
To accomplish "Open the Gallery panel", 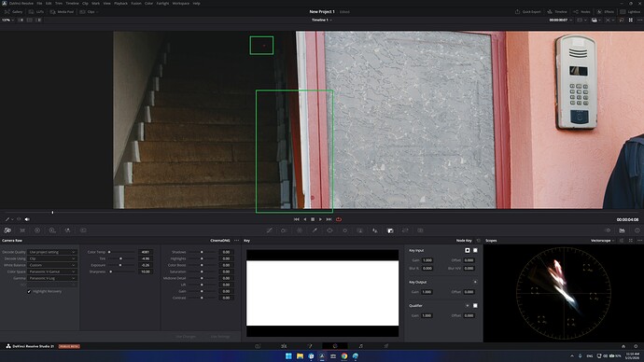I will tap(14, 12).
